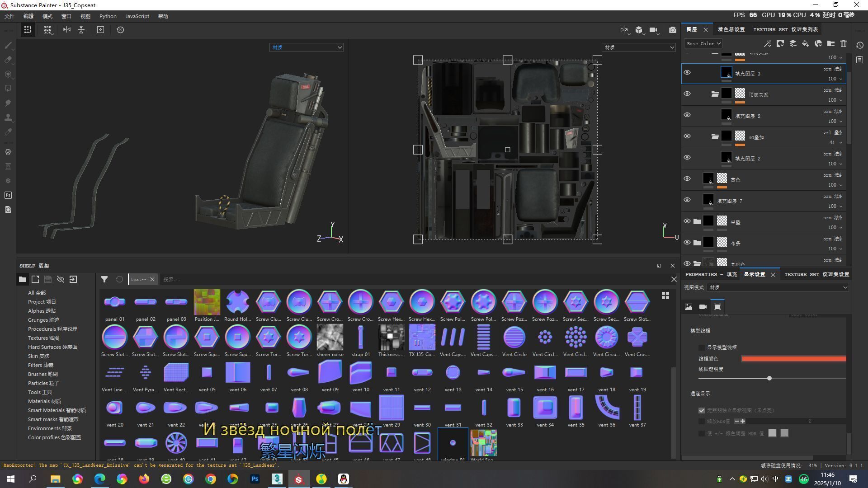Add a new folder in layers panel
Image resolution: width=868 pixels, height=488 pixels.
point(831,44)
